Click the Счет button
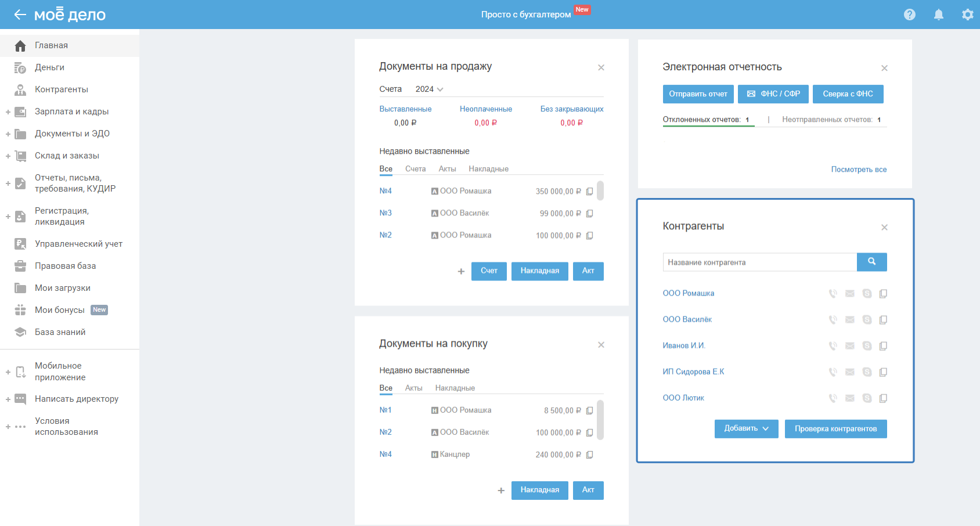Viewport: 980px width, 526px height. (x=489, y=271)
